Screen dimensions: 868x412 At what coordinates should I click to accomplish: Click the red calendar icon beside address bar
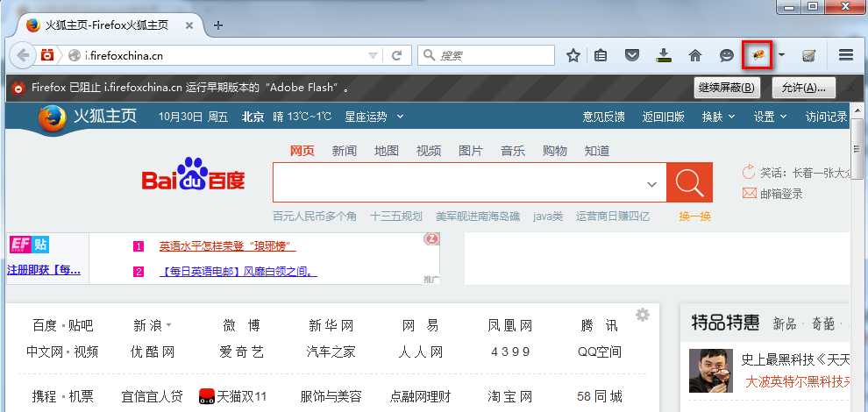(47, 55)
